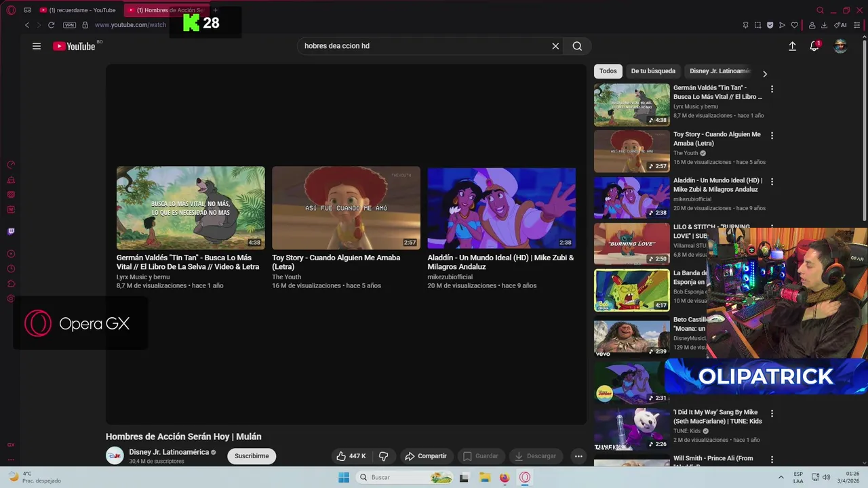Bookmark page with the heart icon
The width and height of the screenshot is (868, 488).
coord(794,25)
